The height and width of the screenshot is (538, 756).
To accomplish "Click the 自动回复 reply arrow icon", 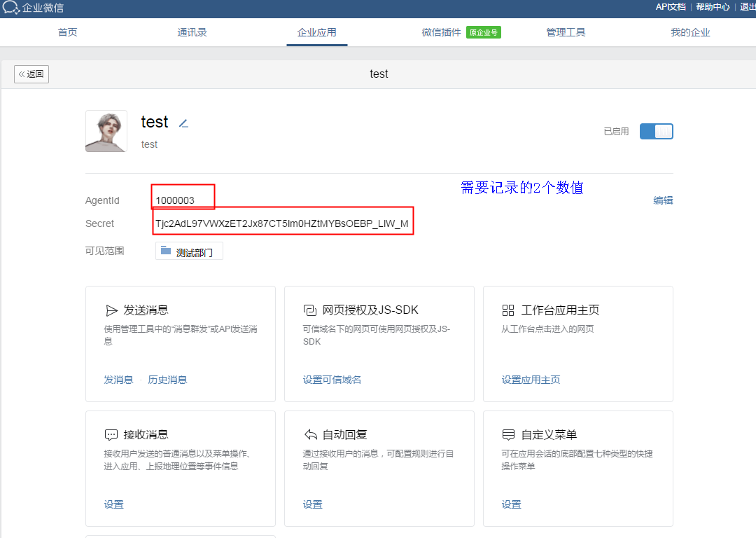I will pyautogui.click(x=310, y=434).
